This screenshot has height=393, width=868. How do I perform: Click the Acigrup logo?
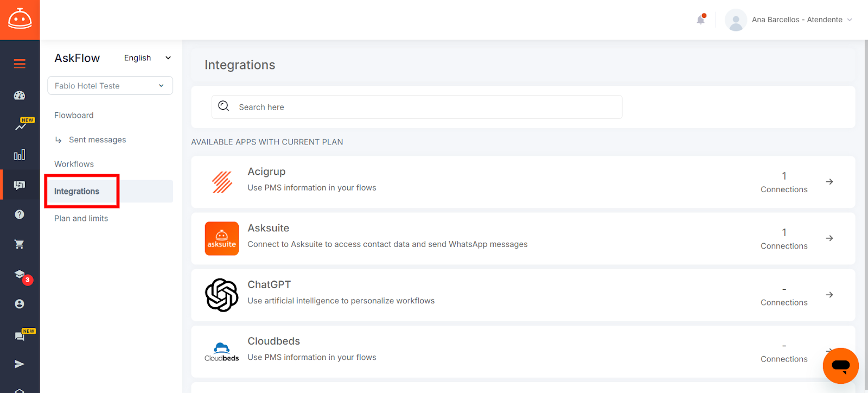click(x=222, y=182)
